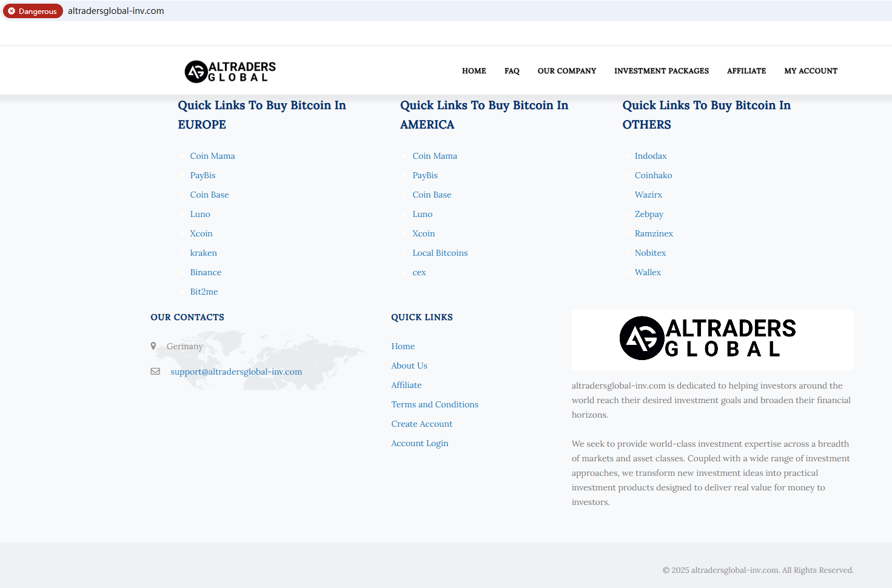Screen dimensions: 892x588
Task: Click the address bar URL altradersglobal-inv.com
Action: (116, 11)
